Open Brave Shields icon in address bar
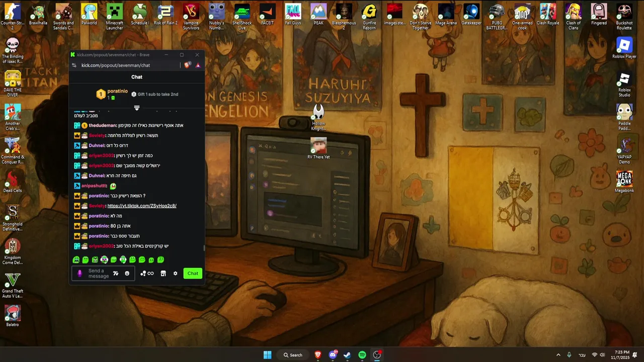The height and width of the screenshot is (362, 644). coord(187,65)
